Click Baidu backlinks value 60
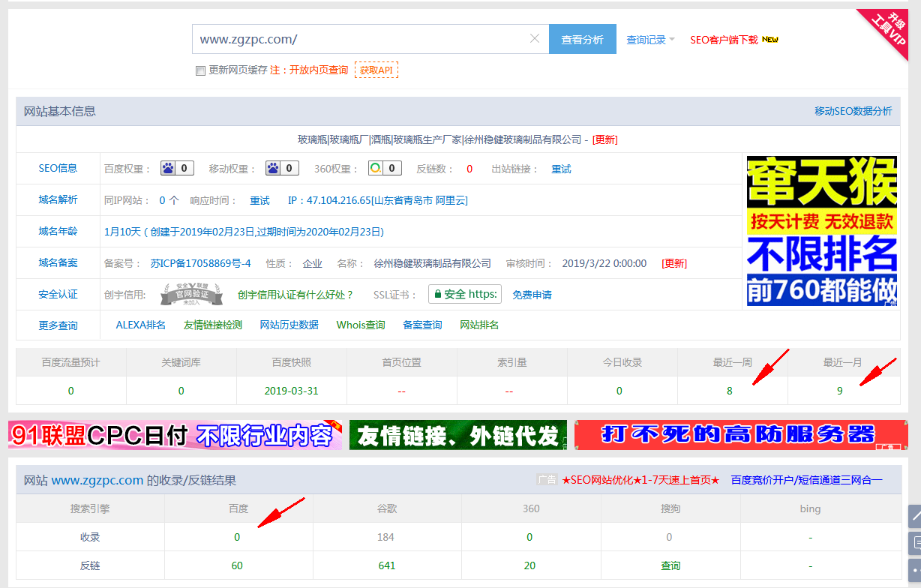 (237, 565)
